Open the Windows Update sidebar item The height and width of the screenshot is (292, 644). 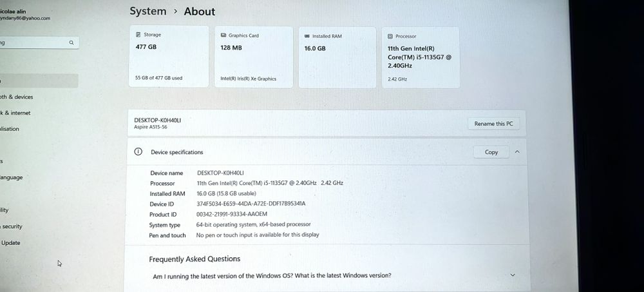[11, 243]
